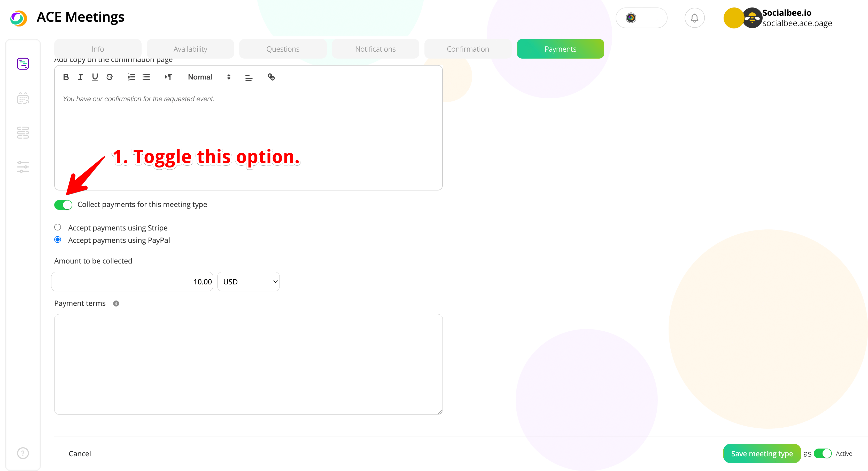Screen dimensions: 868x471
Task: Open the notifications bell
Action: pyautogui.click(x=694, y=18)
